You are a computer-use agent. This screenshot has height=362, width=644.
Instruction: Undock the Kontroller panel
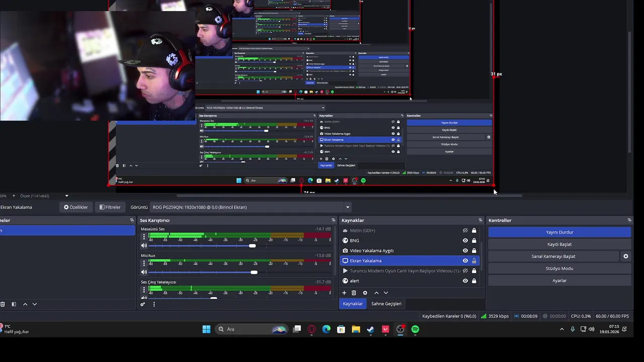[x=629, y=220]
